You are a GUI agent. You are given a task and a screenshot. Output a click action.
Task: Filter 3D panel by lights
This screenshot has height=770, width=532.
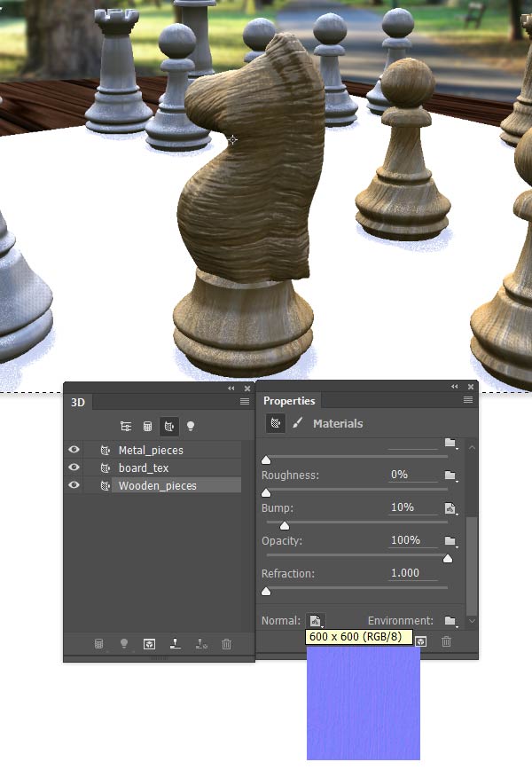[x=191, y=426]
